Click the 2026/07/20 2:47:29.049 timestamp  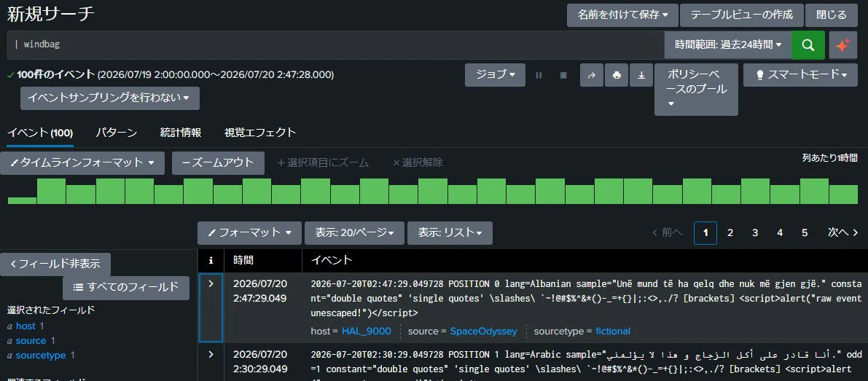coord(260,291)
